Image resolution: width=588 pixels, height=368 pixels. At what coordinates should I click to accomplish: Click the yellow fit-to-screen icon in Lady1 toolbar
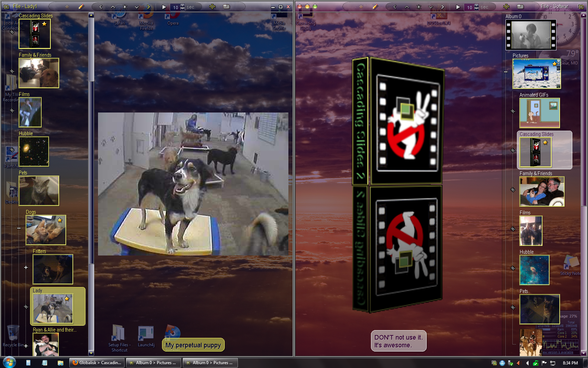212,7
